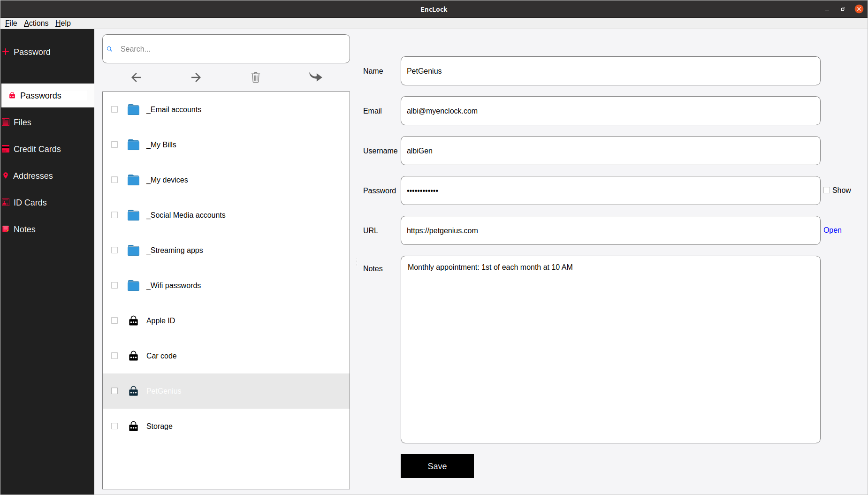Screen dimensions: 868x495
Task: Click the search magnifier icon
Action: pos(110,49)
